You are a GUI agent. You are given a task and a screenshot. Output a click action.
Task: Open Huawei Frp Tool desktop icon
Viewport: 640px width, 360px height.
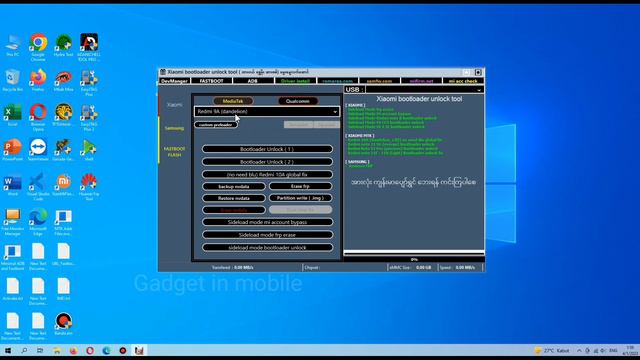point(89,187)
